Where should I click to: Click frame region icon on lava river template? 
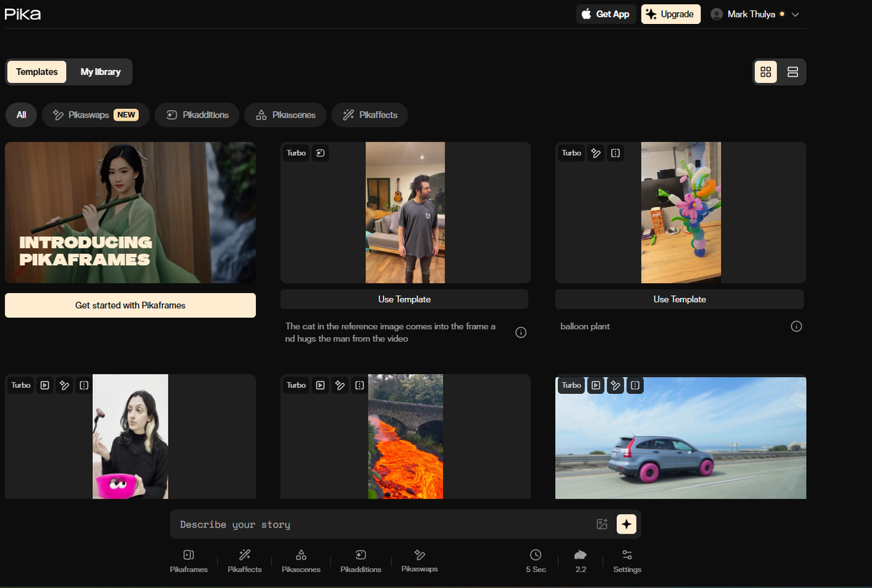pos(359,385)
